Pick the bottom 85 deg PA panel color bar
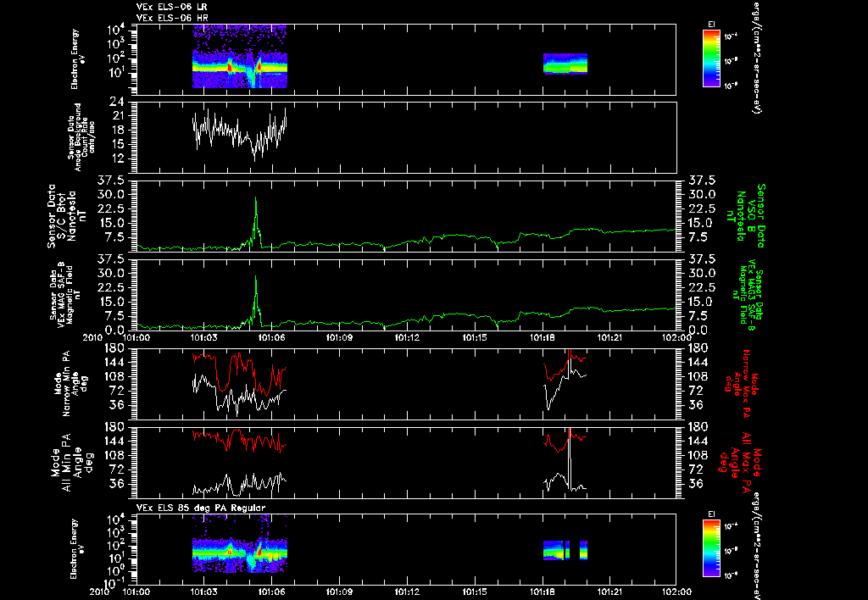Image resolution: width=868 pixels, height=600 pixels. pyautogui.click(x=711, y=548)
